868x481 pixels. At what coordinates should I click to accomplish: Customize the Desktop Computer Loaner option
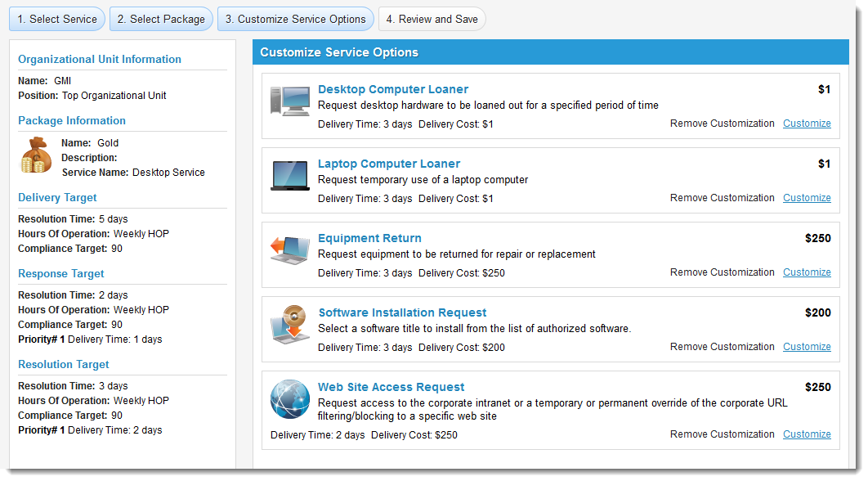point(807,124)
